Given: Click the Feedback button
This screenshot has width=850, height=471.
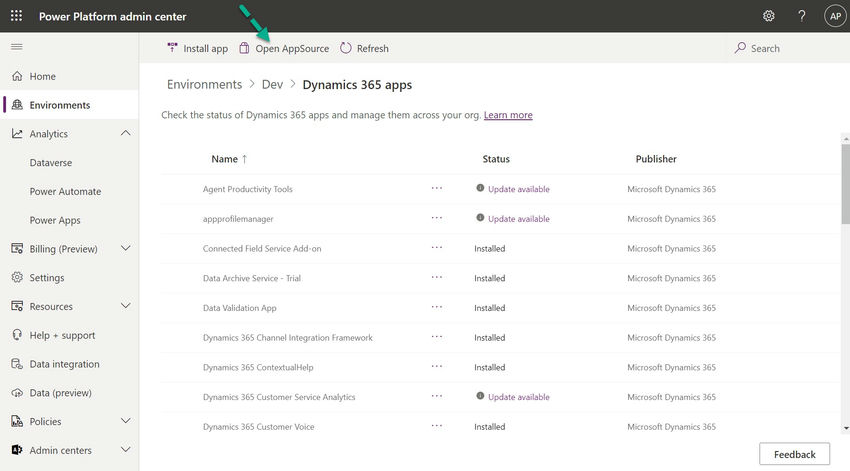Looking at the screenshot, I should click(x=794, y=454).
